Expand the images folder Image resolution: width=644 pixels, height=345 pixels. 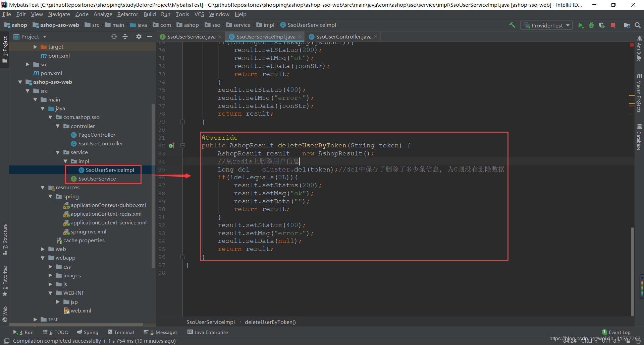(x=50, y=276)
